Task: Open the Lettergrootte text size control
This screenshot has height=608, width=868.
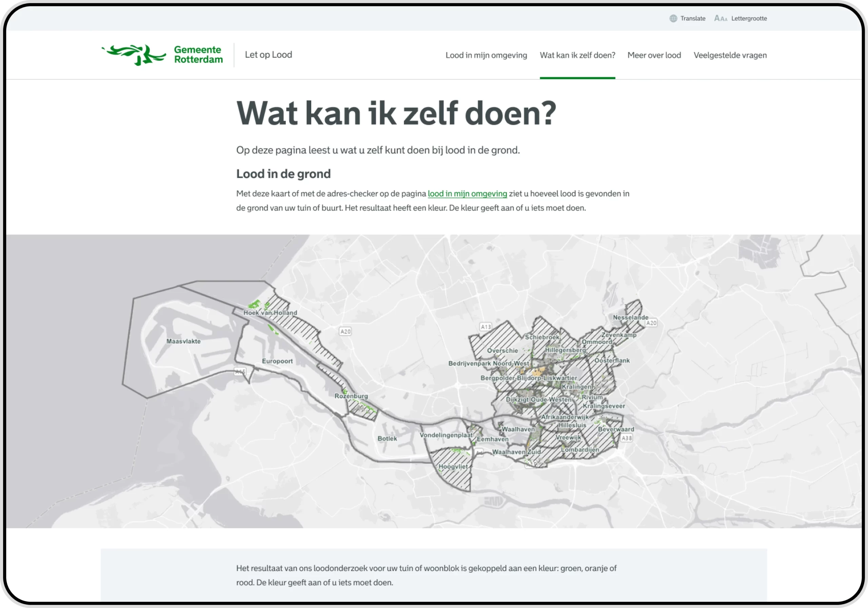Action: click(741, 18)
